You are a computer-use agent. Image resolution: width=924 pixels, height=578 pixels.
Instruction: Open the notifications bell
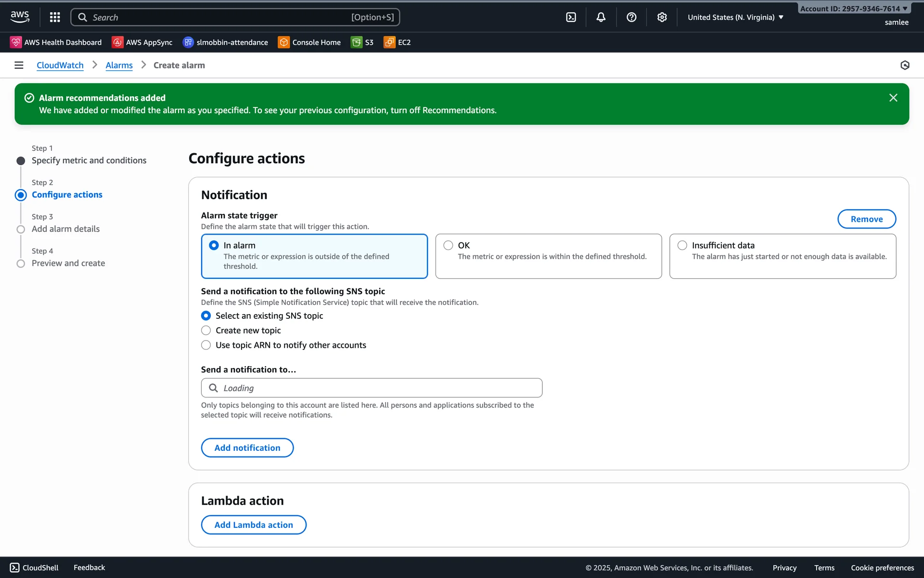click(601, 17)
